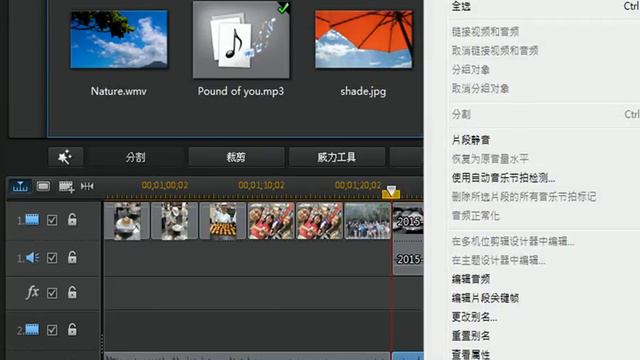Screen dimensions: 640x360
Task: Click timecode 00;01;20;02 on the ruler
Action: (x=358, y=185)
